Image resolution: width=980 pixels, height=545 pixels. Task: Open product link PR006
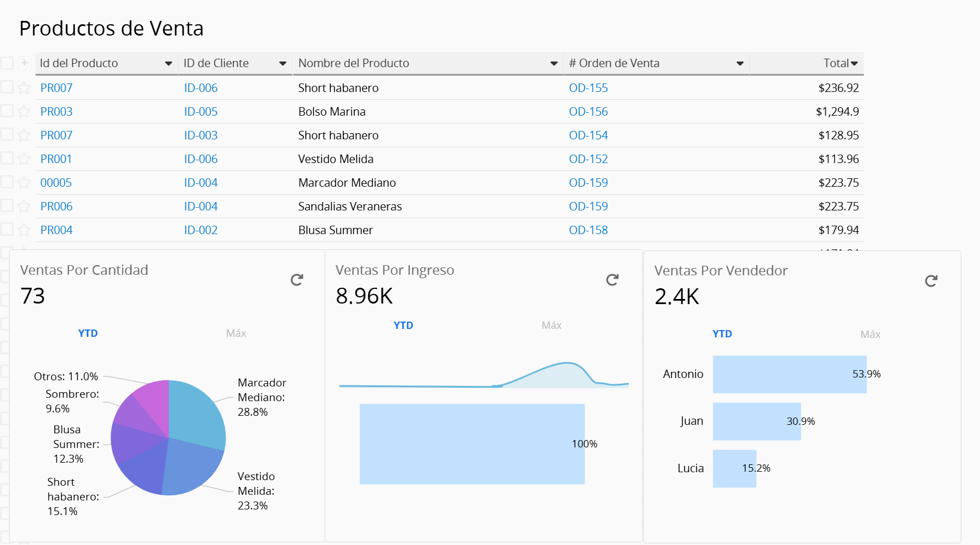point(56,206)
